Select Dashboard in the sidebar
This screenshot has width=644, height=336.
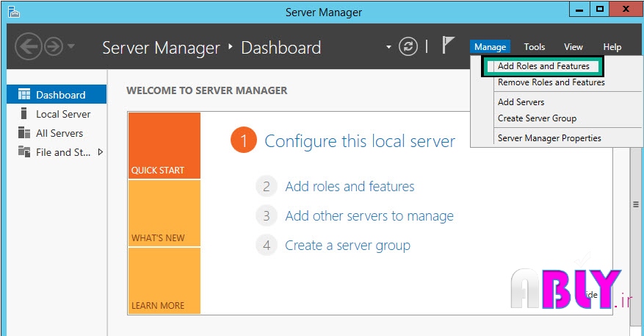[57, 95]
